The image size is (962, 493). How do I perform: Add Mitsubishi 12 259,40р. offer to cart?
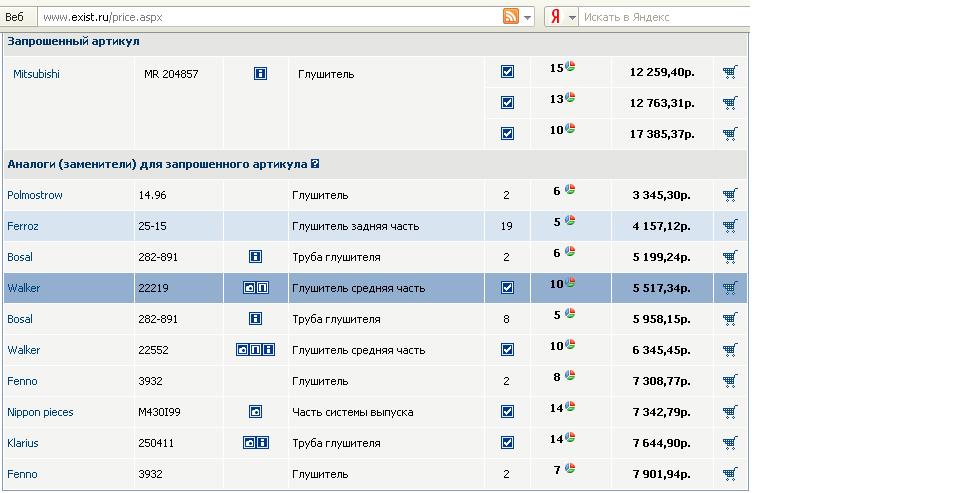(730, 72)
